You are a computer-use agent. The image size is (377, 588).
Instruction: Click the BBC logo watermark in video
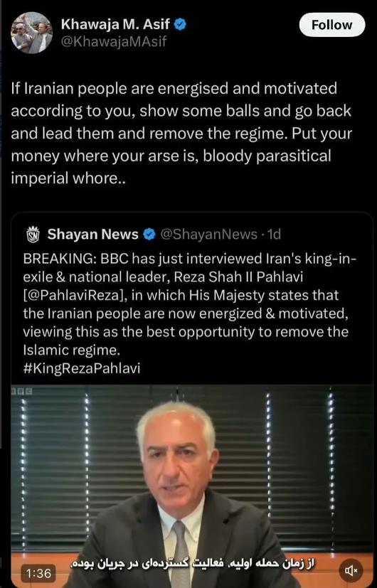click(x=21, y=391)
